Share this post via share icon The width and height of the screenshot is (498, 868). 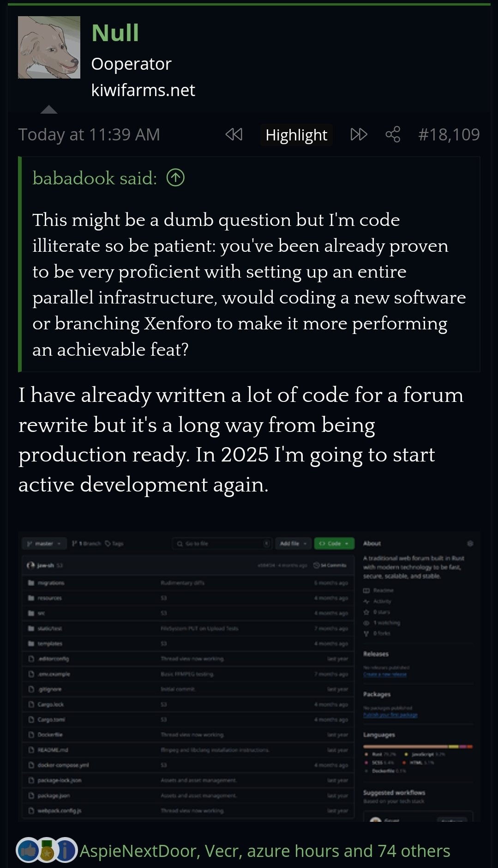coord(393,134)
